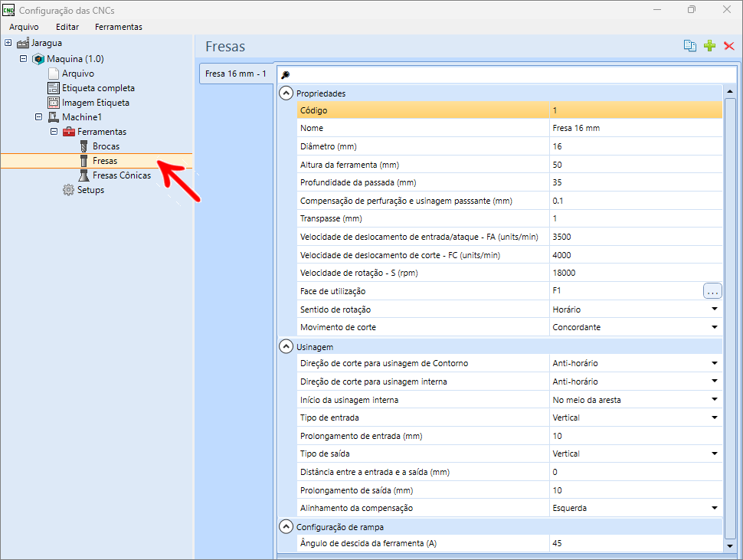The width and height of the screenshot is (743, 560).
Task: Click the Ângulo de descida da ferramenta value 45
Action: coord(636,543)
